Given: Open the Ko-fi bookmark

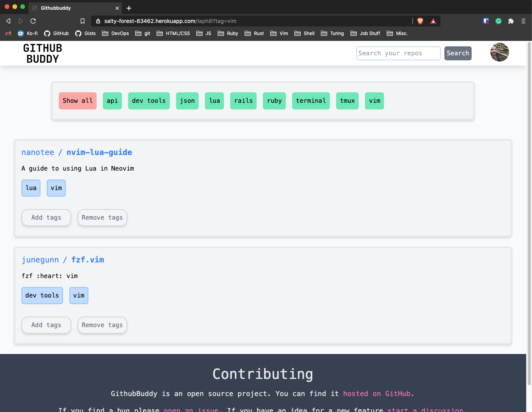Looking at the screenshot, I should 28,33.
